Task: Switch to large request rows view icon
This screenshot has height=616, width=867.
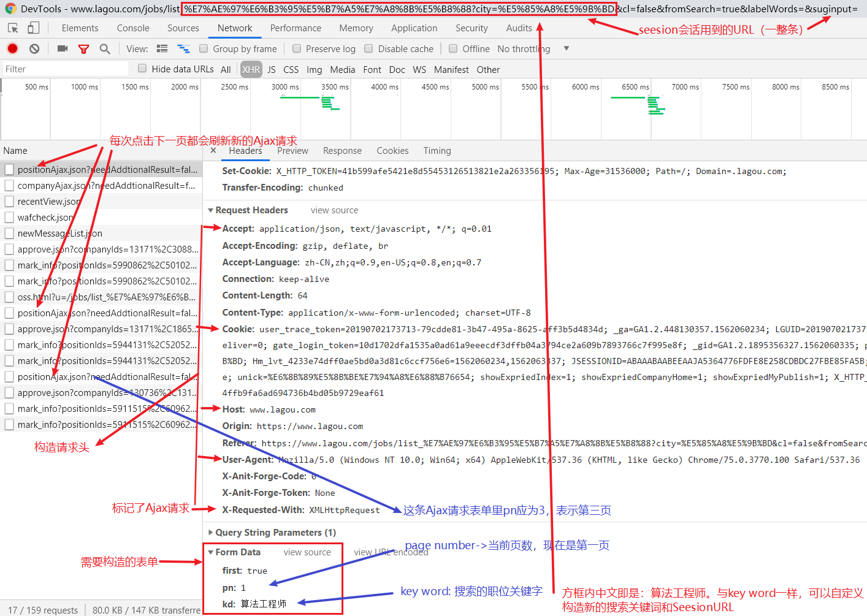Action: (x=162, y=48)
